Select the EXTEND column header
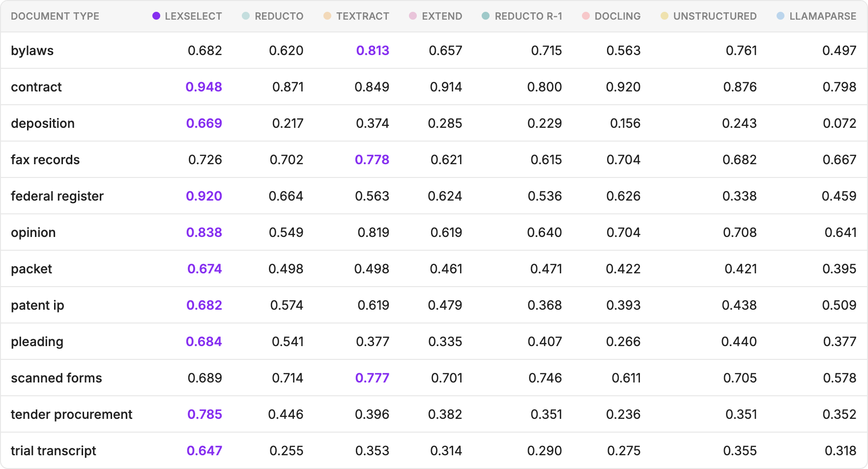Viewport: 868px width, 469px height. 442,16
